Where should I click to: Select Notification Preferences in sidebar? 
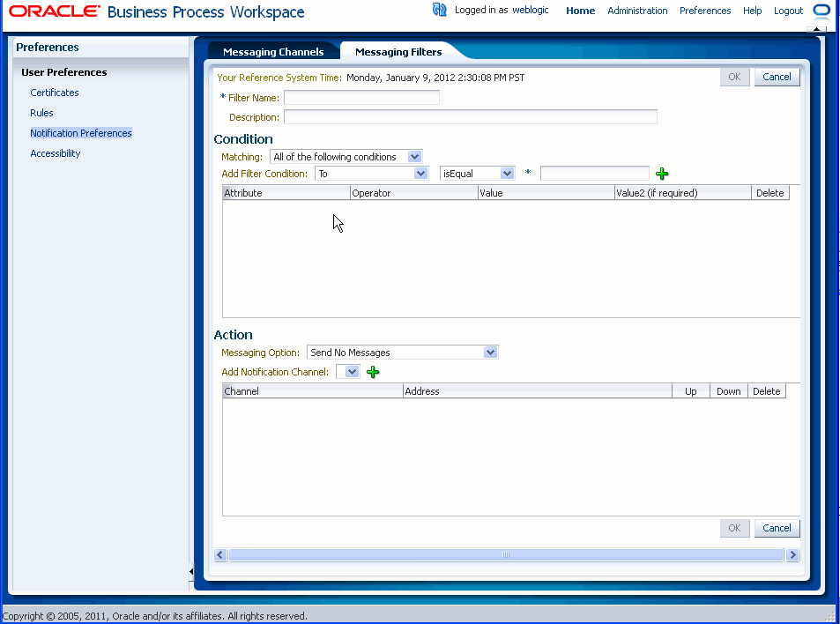coord(81,133)
